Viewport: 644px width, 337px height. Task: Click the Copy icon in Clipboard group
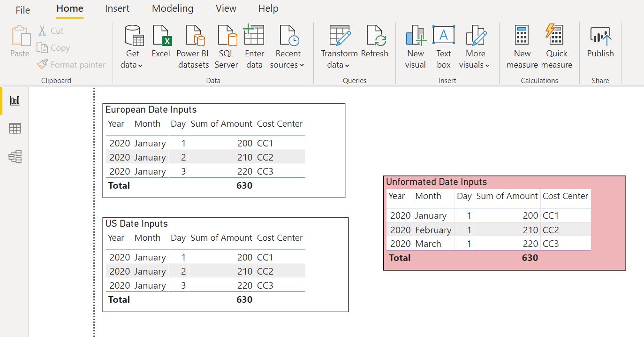(41, 48)
